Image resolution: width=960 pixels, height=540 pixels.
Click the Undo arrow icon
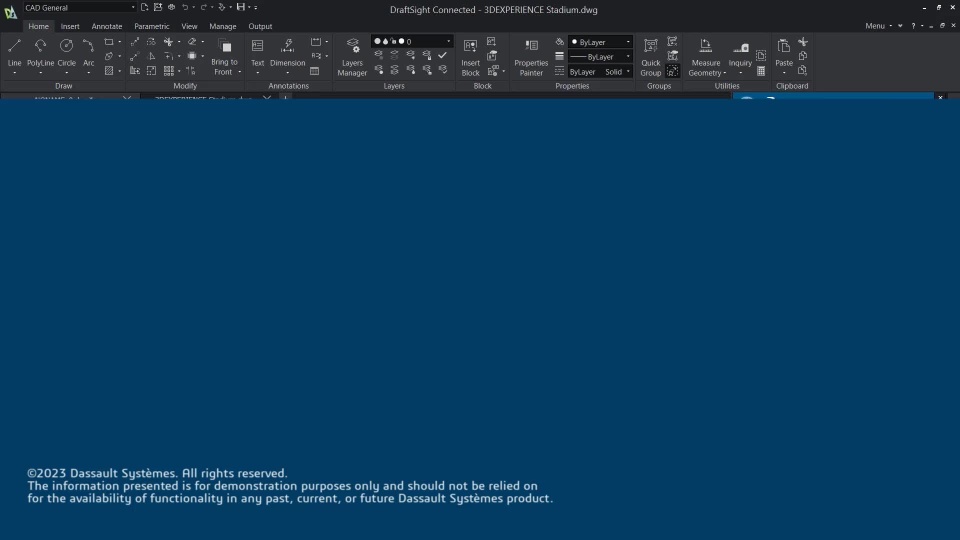pyautogui.click(x=185, y=7)
